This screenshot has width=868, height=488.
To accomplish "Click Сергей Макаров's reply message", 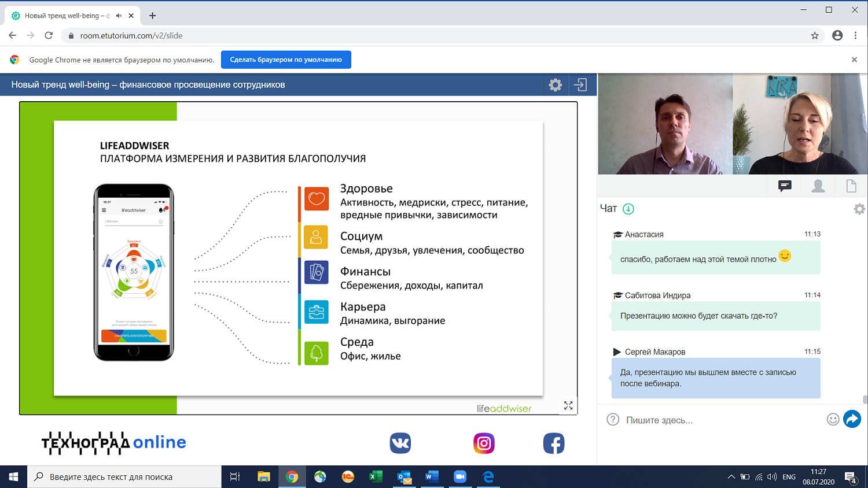I will coord(716,378).
